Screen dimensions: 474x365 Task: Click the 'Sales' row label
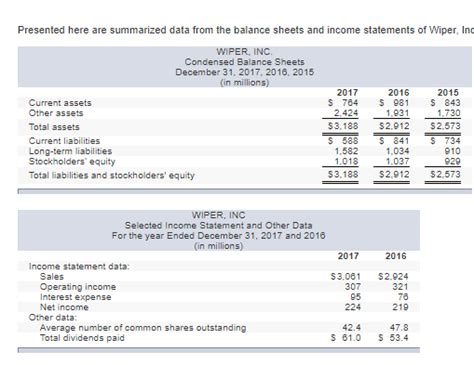pyautogui.click(x=52, y=277)
